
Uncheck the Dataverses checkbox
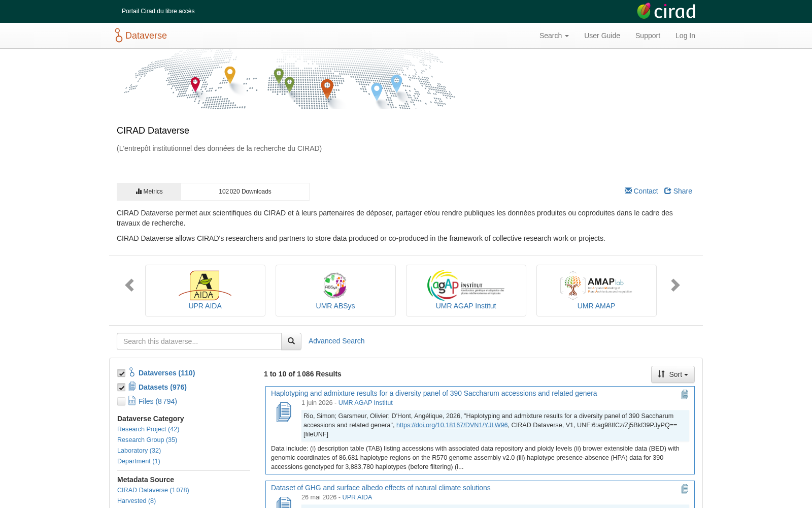[x=121, y=373]
